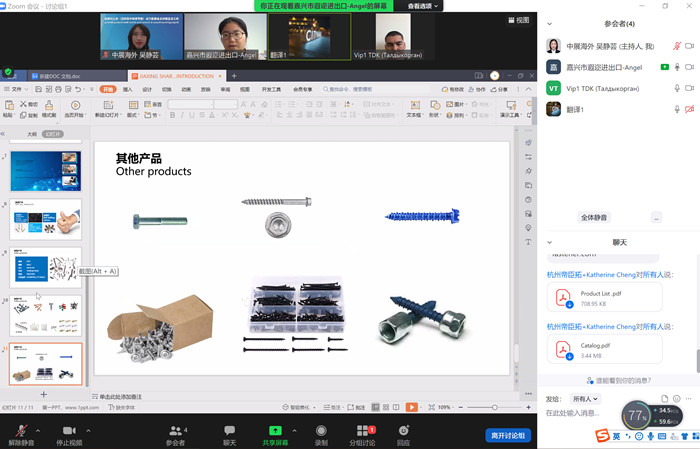Expand the video options arrow beside stop video
Image resolution: width=700 pixels, height=449 pixels.
point(88,431)
